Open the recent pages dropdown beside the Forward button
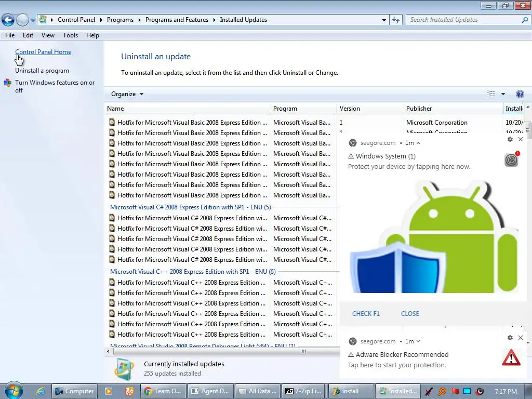Viewport: 532px width, 399px height. pyautogui.click(x=33, y=20)
